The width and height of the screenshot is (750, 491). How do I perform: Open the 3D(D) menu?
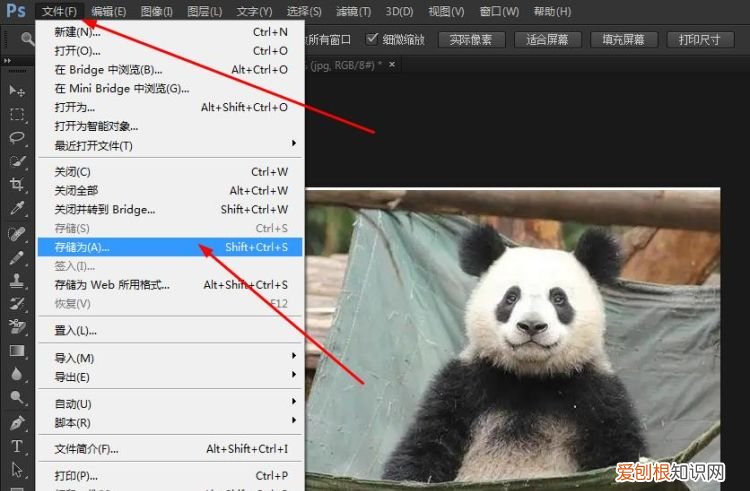point(399,11)
